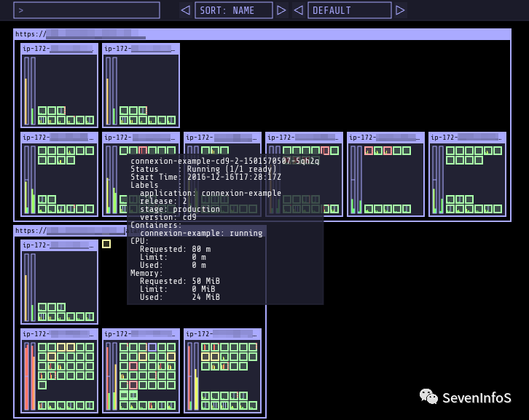Select the SORT: NAME selector box

click(x=233, y=10)
